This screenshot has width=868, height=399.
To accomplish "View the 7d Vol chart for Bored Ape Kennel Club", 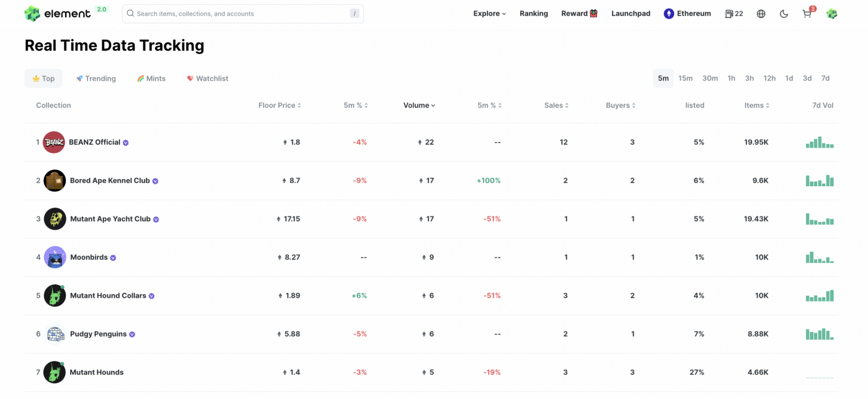I will pos(820,181).
